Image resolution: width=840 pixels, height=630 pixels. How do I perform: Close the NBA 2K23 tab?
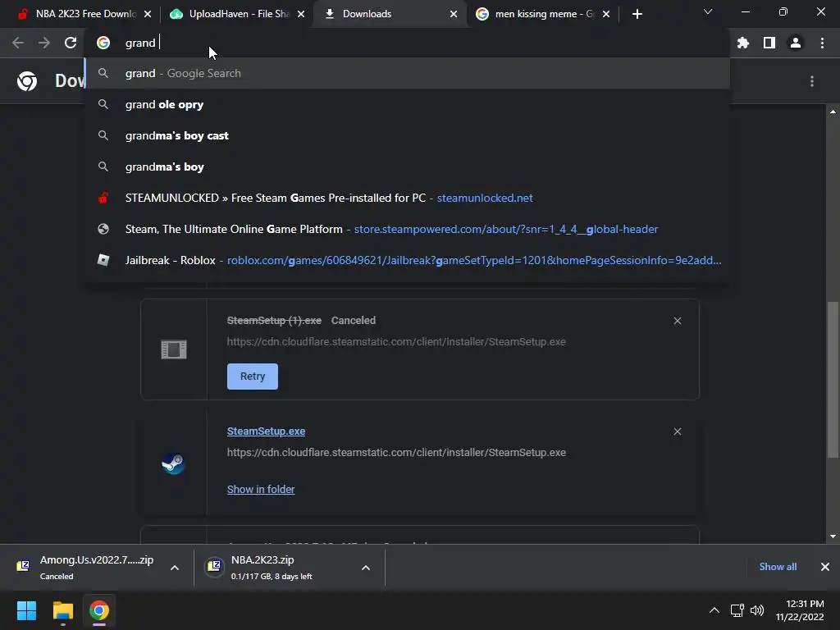pos(148,15)
